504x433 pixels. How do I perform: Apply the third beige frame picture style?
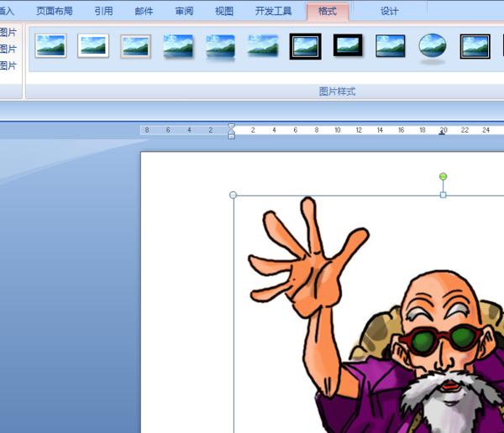pos(135,46)
